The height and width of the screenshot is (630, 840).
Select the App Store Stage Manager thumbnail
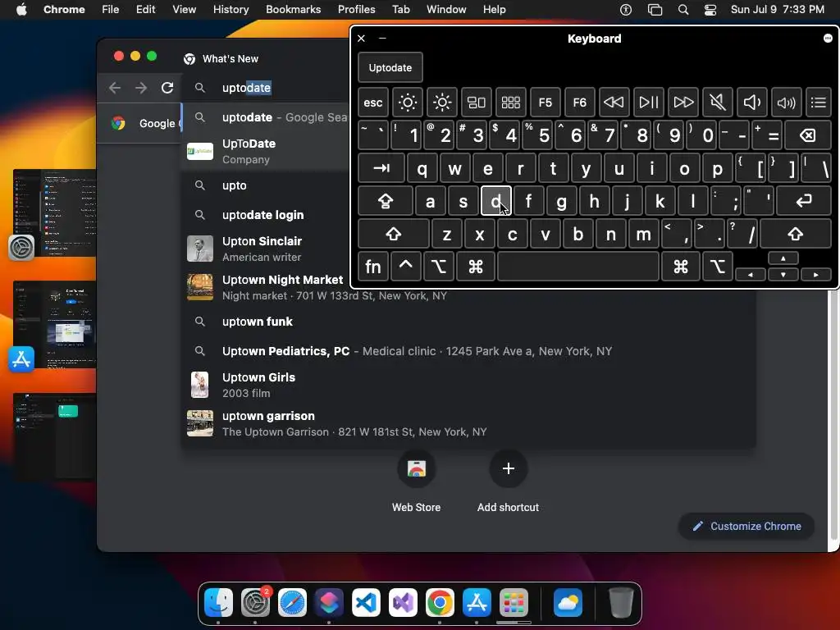coord(55,324)
